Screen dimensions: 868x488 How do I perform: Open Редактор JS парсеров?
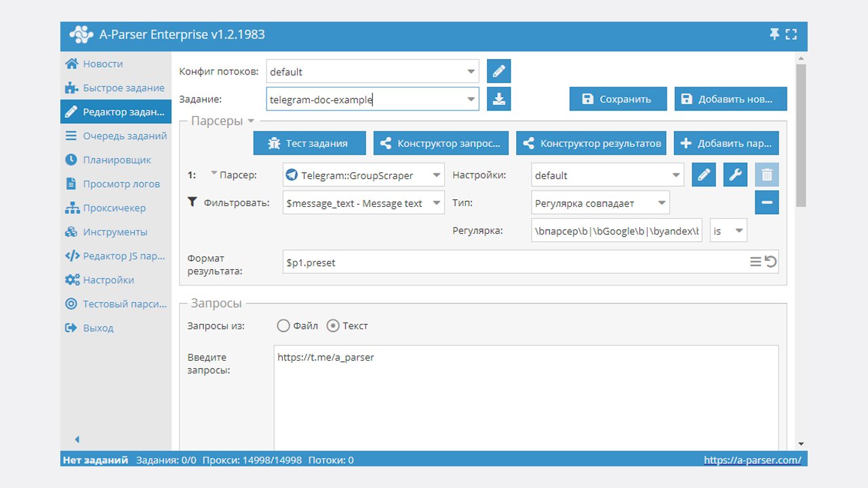click(115, 256)
